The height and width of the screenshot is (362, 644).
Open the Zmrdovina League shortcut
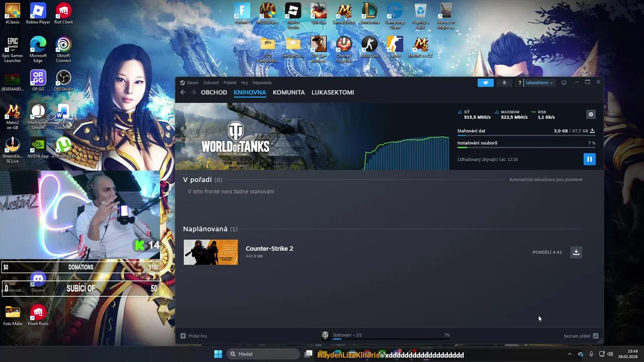[x=369, y=14]
